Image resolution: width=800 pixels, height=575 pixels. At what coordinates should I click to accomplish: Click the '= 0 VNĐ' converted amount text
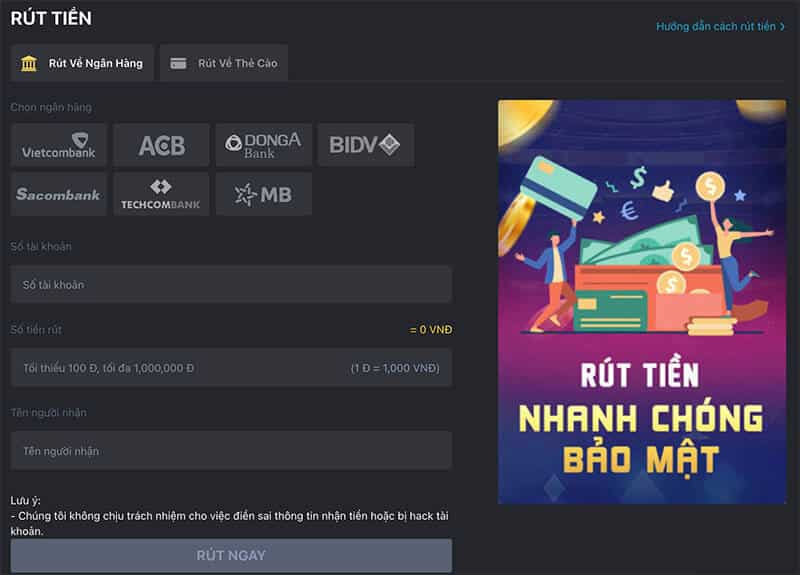pos(430,329)
